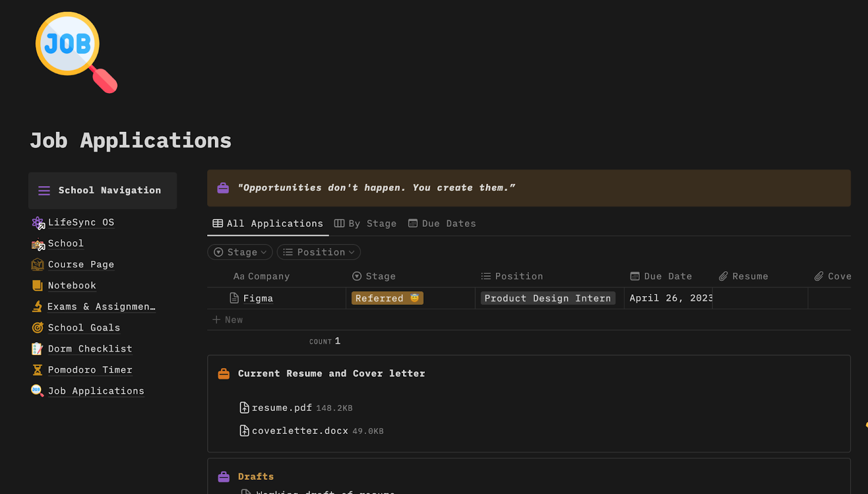Click the Job Applications page title
This screenshot has height=494, width=868.
131,140
